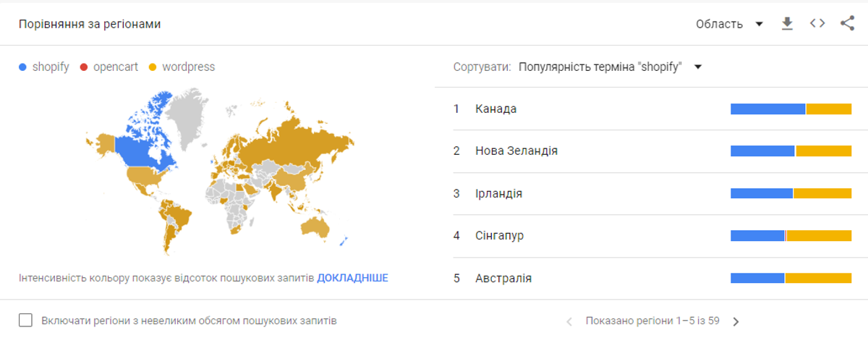
Task: Open the ДОКЛАДНІШЕ link
Action: [x=352, y=278]
